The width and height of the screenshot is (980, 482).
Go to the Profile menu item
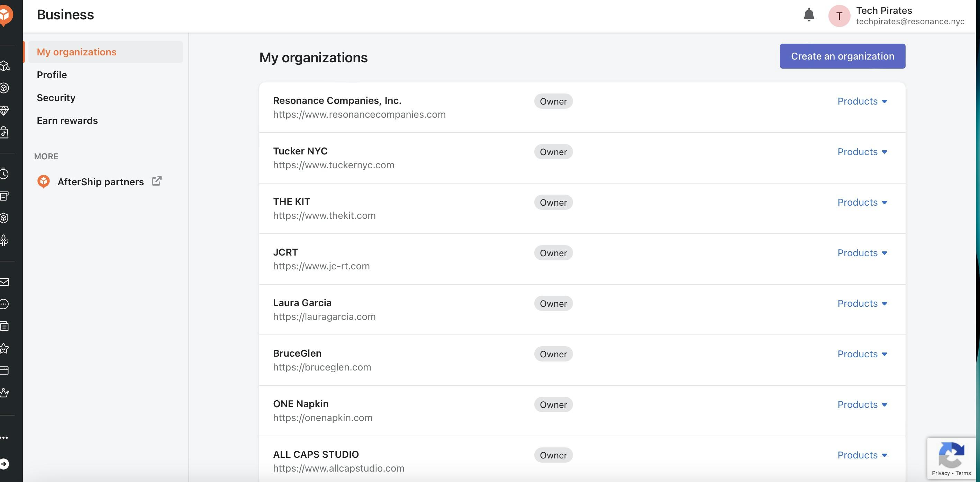pyautogui.click(x=52, y=75)
